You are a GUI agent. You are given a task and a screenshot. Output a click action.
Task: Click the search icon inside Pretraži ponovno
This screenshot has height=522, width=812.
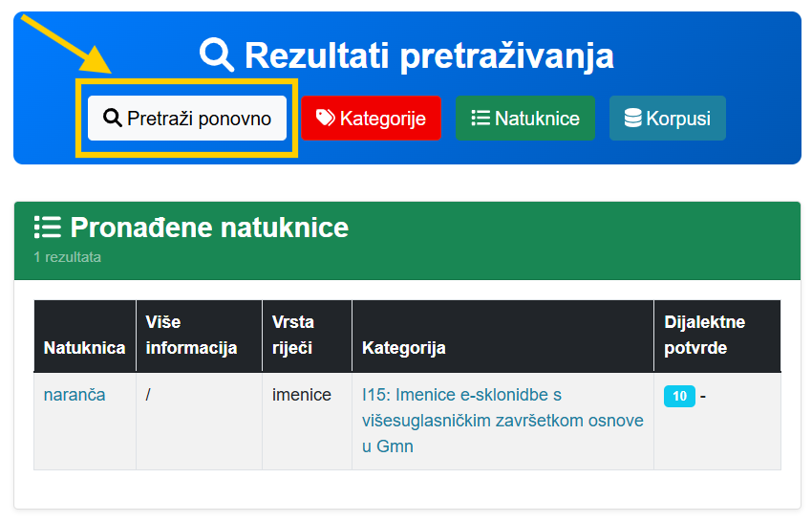[113, 119]
